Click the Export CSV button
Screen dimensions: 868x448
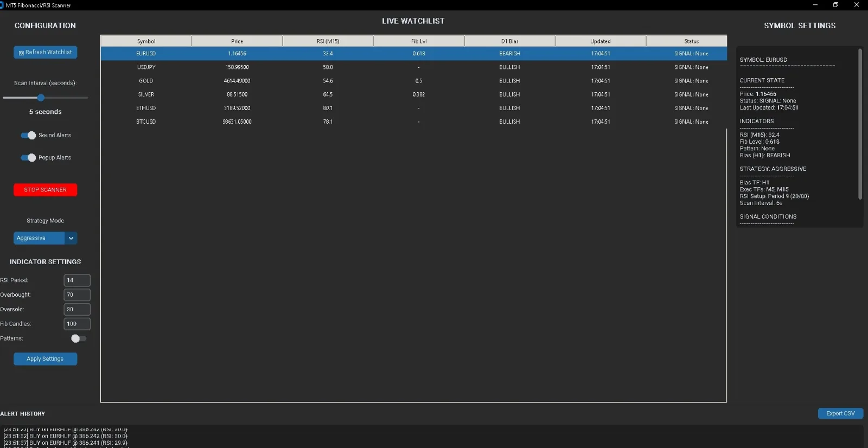(x=840, y=413)
